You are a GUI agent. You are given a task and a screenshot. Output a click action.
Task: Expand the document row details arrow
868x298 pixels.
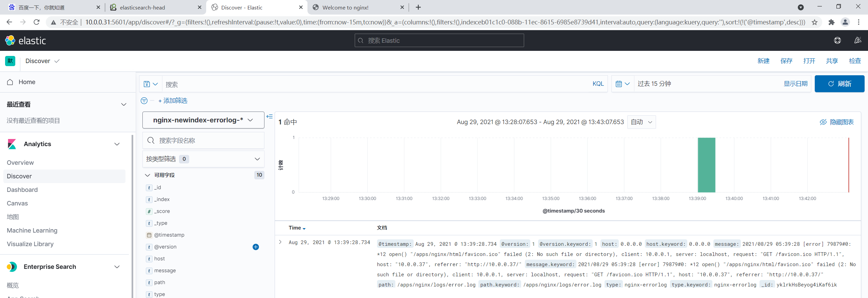click(x=280, y=242)
